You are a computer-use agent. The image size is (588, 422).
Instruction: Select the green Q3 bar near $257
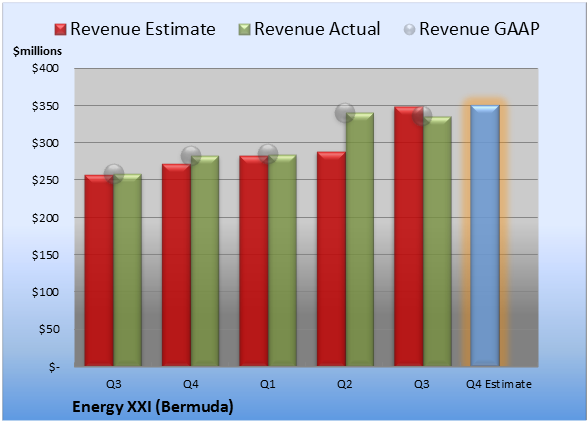[128, 270]
